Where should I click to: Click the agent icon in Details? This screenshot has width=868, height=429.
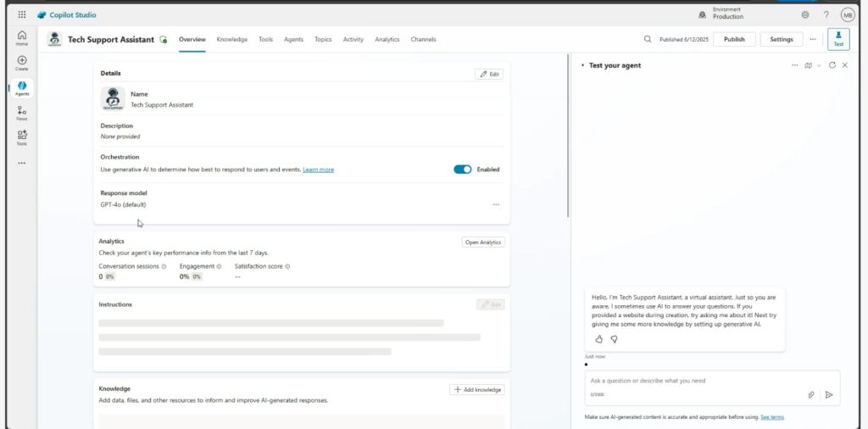pyautogui.click(x=113, y=98)
